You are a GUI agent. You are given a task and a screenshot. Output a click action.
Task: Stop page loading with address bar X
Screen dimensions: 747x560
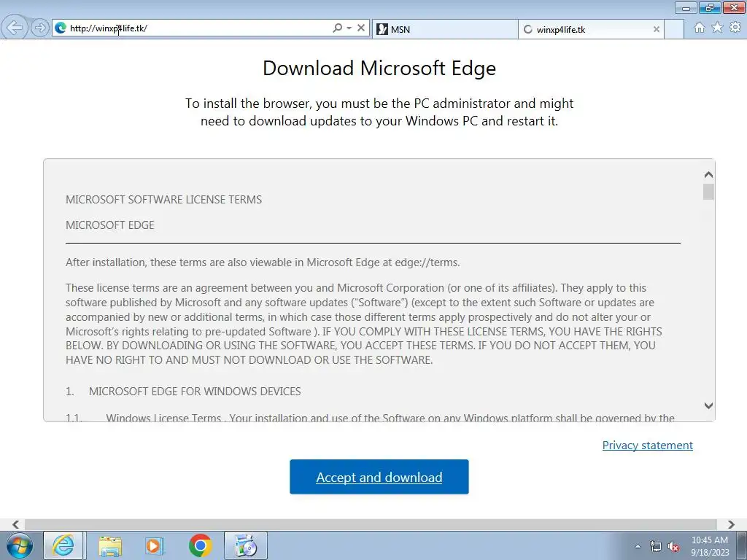(361, 28)
